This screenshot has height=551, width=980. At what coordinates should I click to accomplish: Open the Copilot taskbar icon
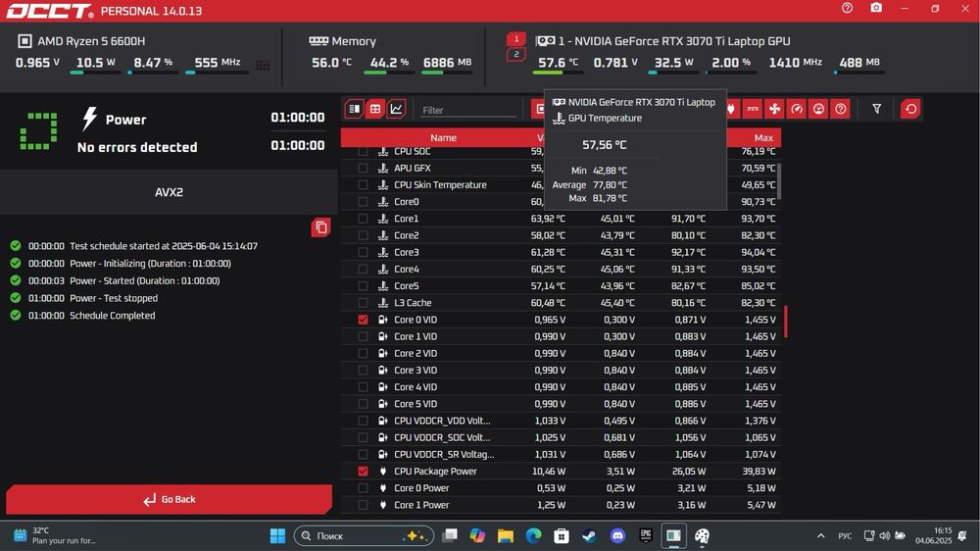477,536
